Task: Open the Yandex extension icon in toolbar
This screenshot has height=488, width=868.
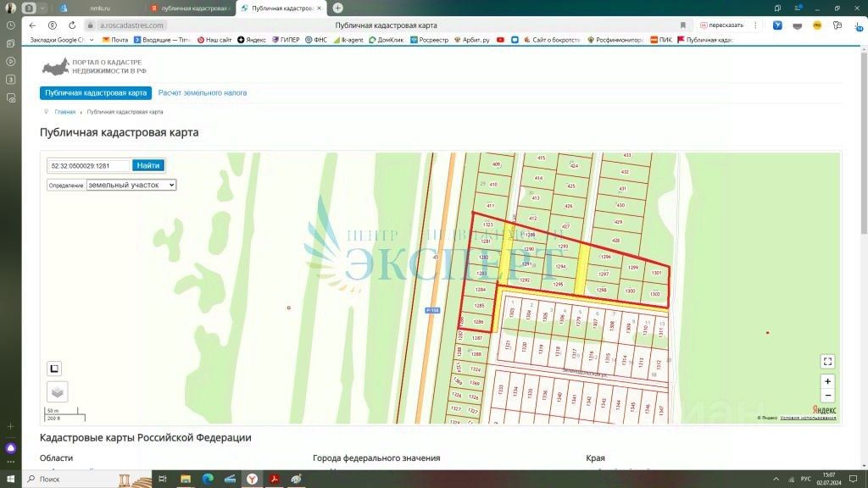Action: click(x=777, y=25)
